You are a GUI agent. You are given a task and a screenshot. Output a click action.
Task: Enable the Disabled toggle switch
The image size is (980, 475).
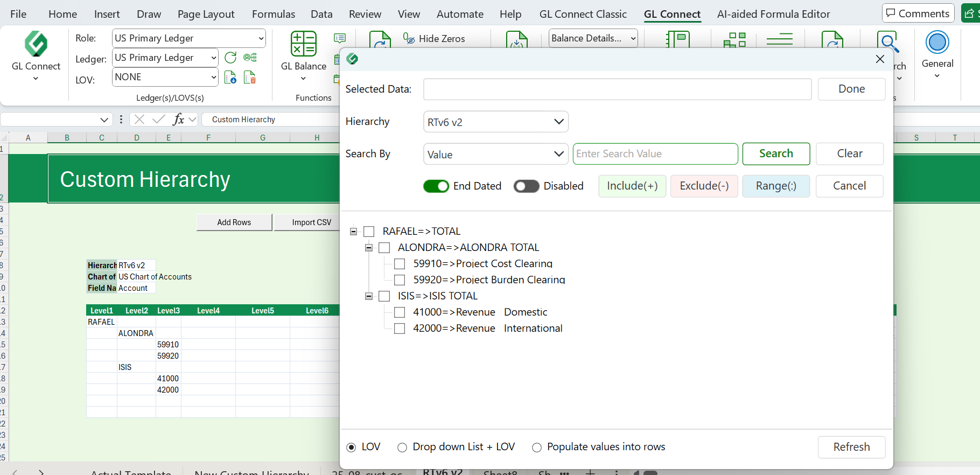526,186
